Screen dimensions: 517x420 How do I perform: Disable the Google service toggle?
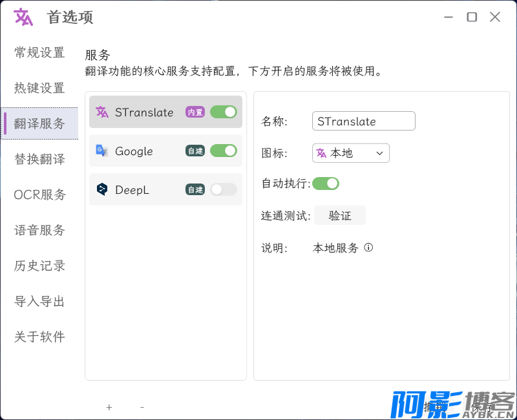point(224,151)
